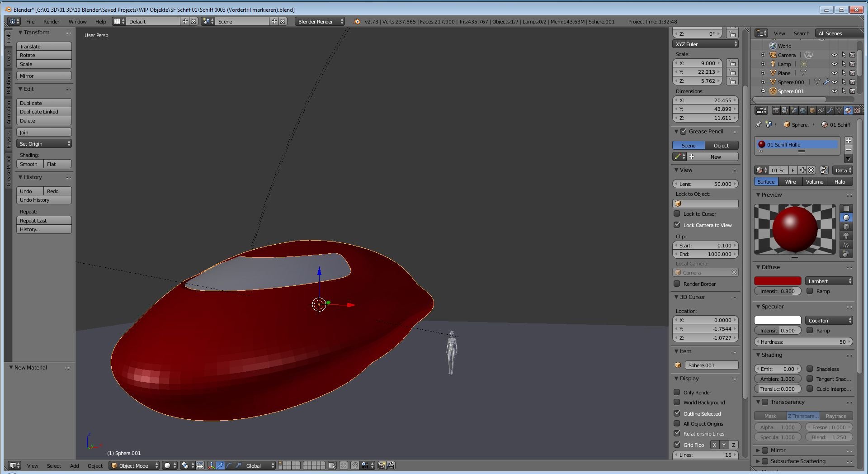Hide Sphere.000 using its eye icon

(x=835, y=82)
